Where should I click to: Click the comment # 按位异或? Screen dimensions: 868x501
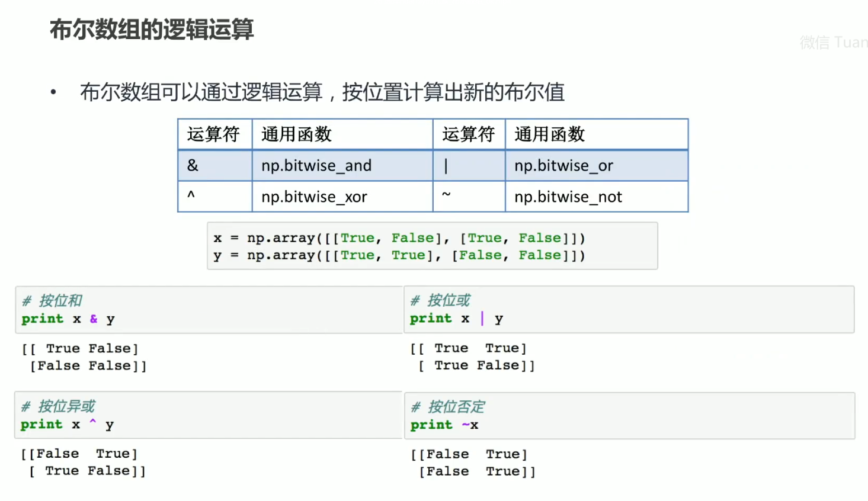[58, 406]
